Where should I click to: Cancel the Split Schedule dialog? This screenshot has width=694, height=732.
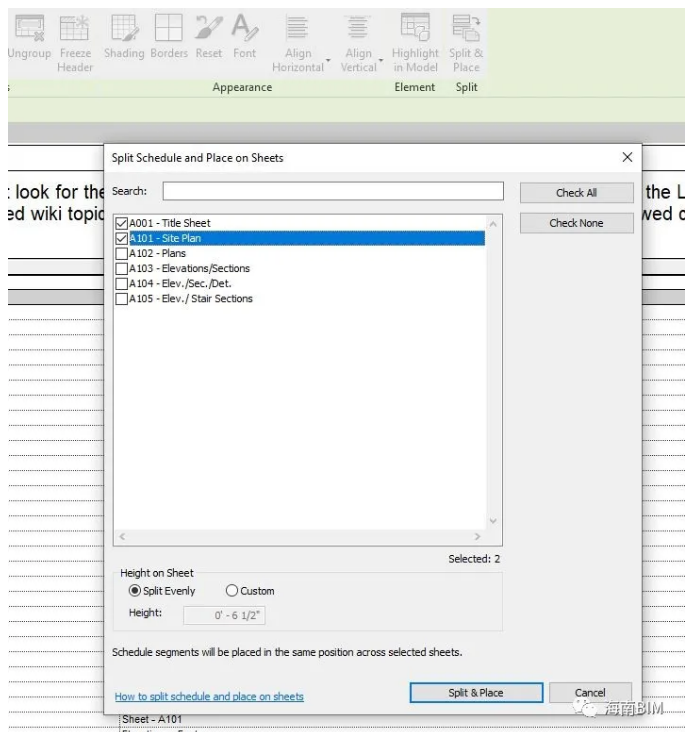pos(590,693)
